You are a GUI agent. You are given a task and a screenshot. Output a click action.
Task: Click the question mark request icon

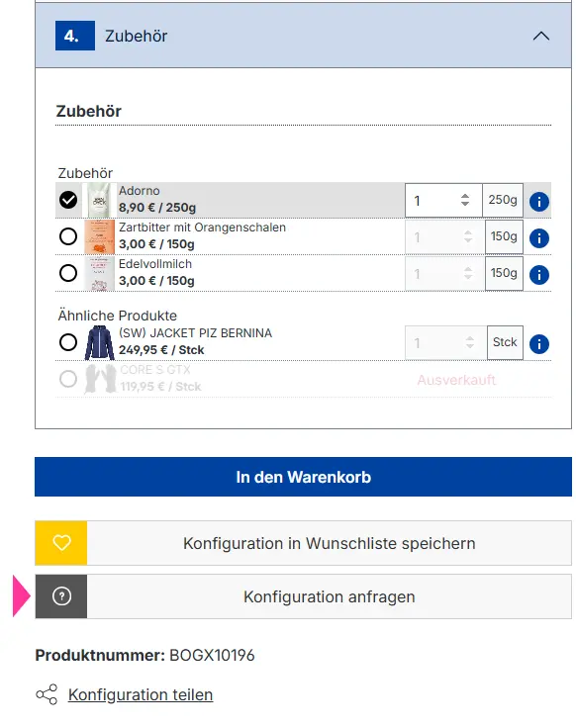(61, 596)
